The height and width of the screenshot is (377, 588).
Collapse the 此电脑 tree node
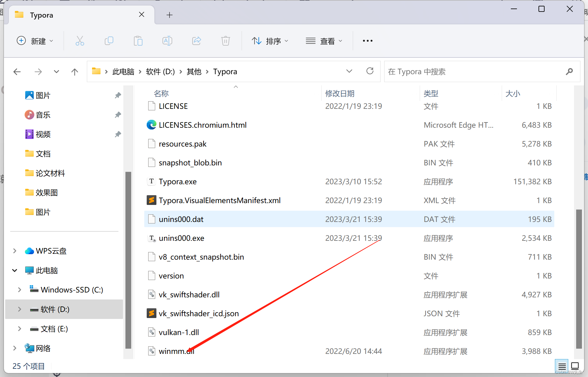[15, 270]
